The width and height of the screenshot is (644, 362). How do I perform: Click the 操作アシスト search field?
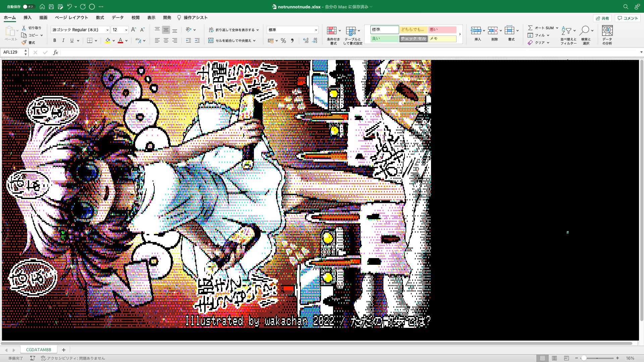point(193,18)
